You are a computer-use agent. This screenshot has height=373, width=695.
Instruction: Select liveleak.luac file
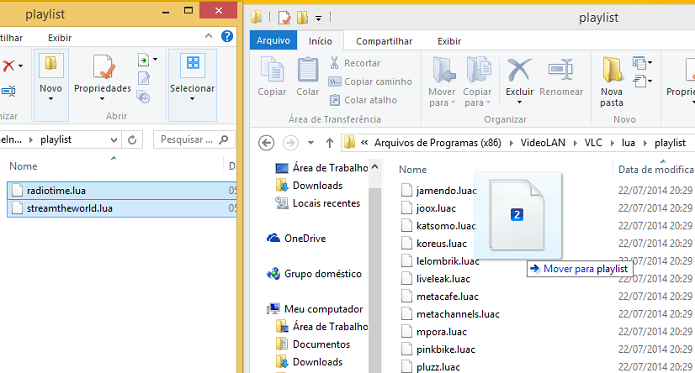(436, 279)
